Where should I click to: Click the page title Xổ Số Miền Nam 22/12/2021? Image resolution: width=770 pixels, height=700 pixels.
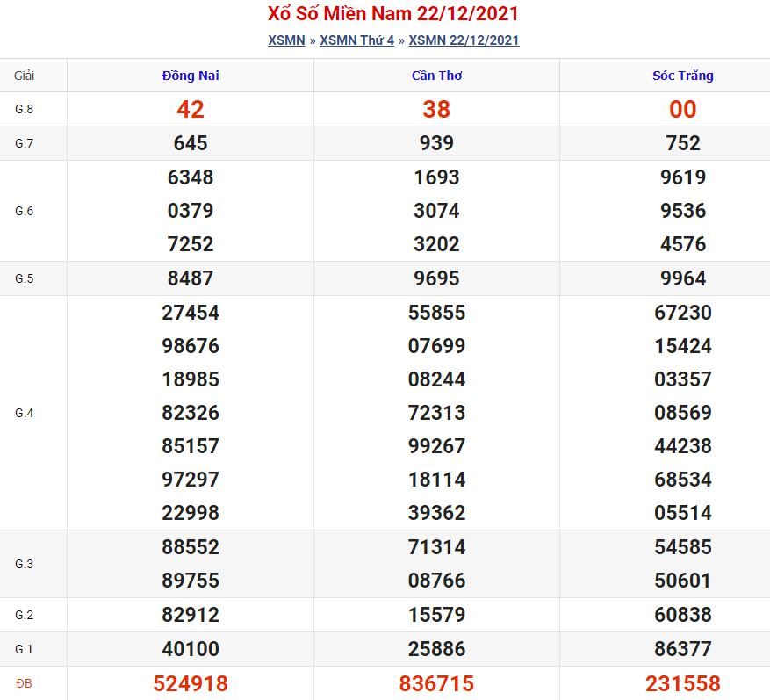tap(392, 14)
